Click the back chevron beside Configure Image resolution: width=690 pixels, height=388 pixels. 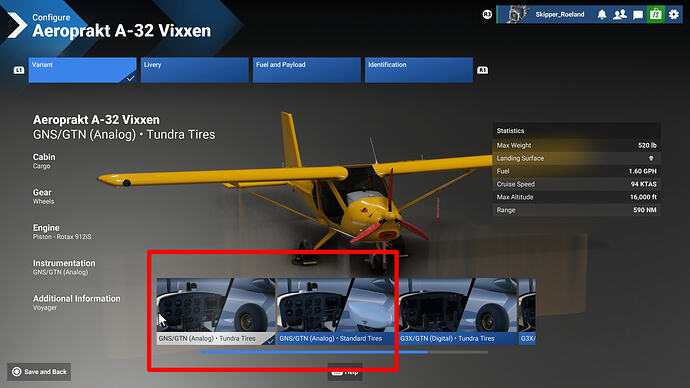tap(17, 26)
